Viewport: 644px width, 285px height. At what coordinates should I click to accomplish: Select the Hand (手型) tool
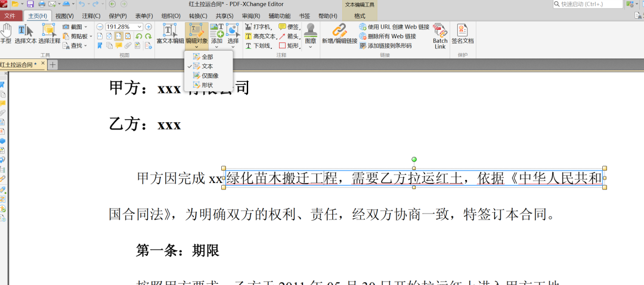(6, 33)
